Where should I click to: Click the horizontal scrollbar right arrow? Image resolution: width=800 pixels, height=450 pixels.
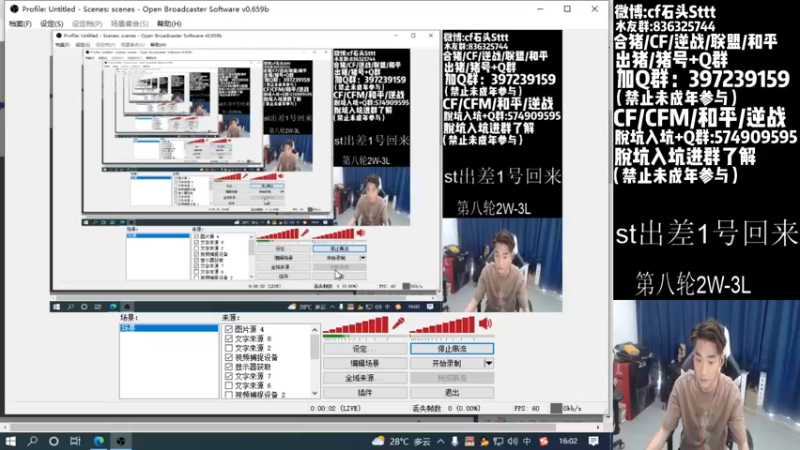click(598, 427)
